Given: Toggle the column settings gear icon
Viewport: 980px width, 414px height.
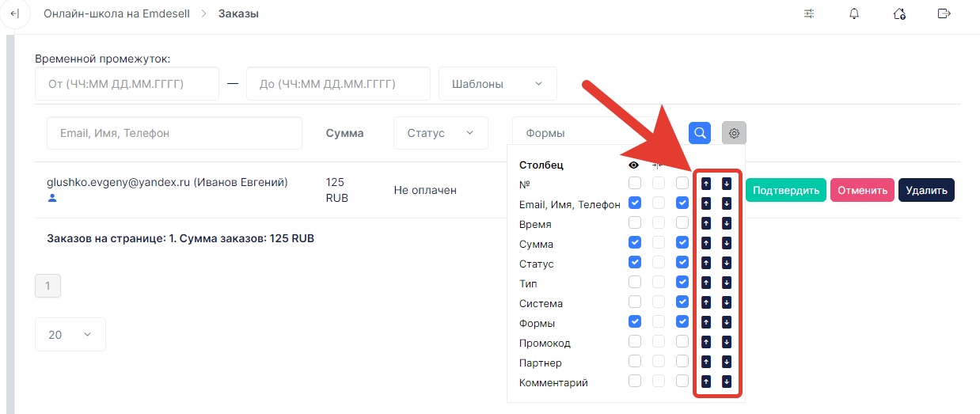Looking at the screenshot, I should click(x=734, y=133).
